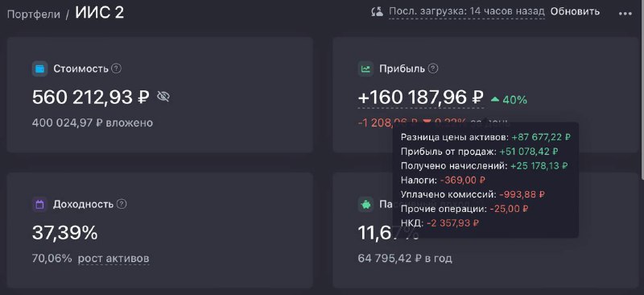The height and width of the screenshot is (295, 644).
Task: Click the 37,39% yield value
Action: [x=65, y=233]
